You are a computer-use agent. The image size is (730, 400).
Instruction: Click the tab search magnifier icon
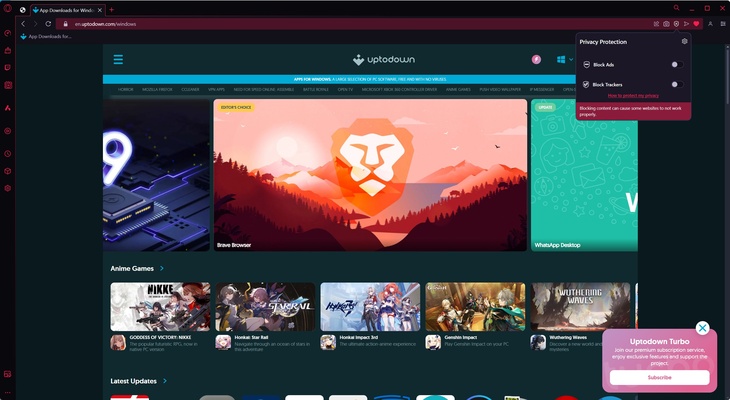pos(676,8)
